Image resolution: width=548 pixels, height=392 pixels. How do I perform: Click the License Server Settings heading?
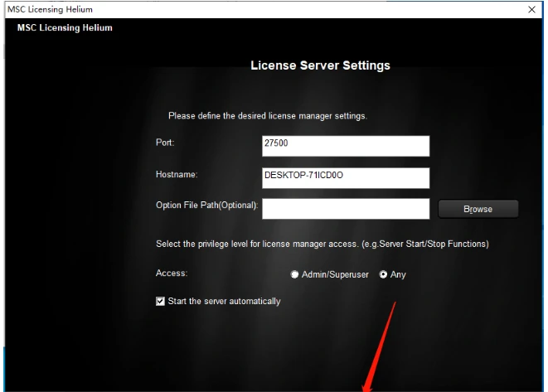click(320, 65)
